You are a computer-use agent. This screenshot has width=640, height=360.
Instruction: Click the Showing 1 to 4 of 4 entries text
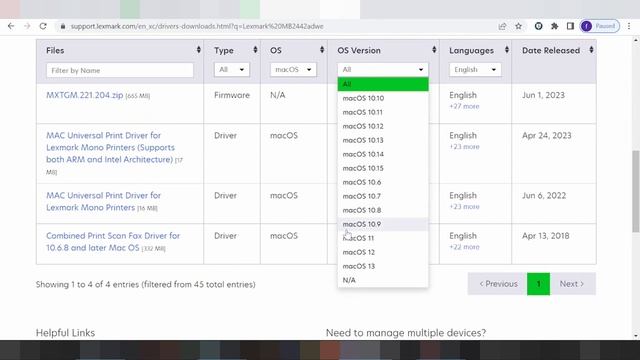click(146, 284)
